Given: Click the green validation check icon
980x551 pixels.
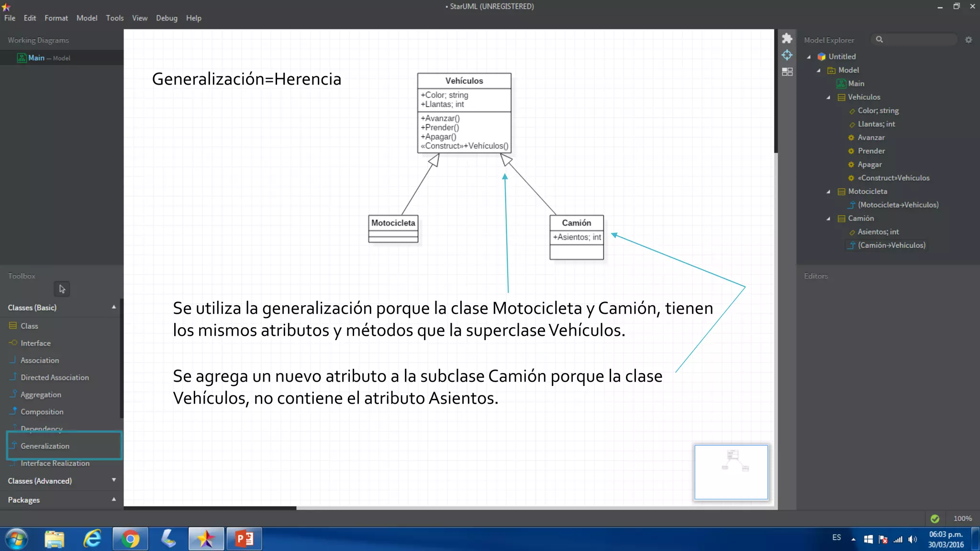Looking at the screenshot, I should pyautogui.click(x=935, y=518).
